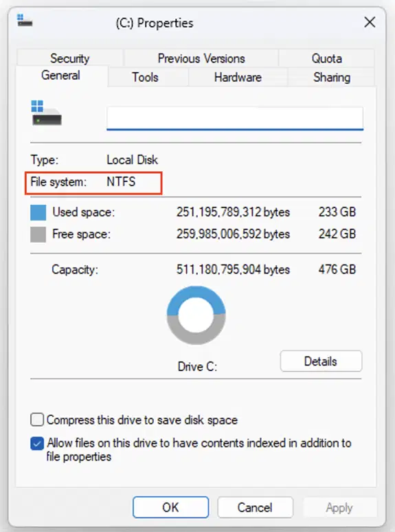The height and width of the screenshot is (532, 395).
Task: Go to the Sharing tab
Action: coord(332,77)
